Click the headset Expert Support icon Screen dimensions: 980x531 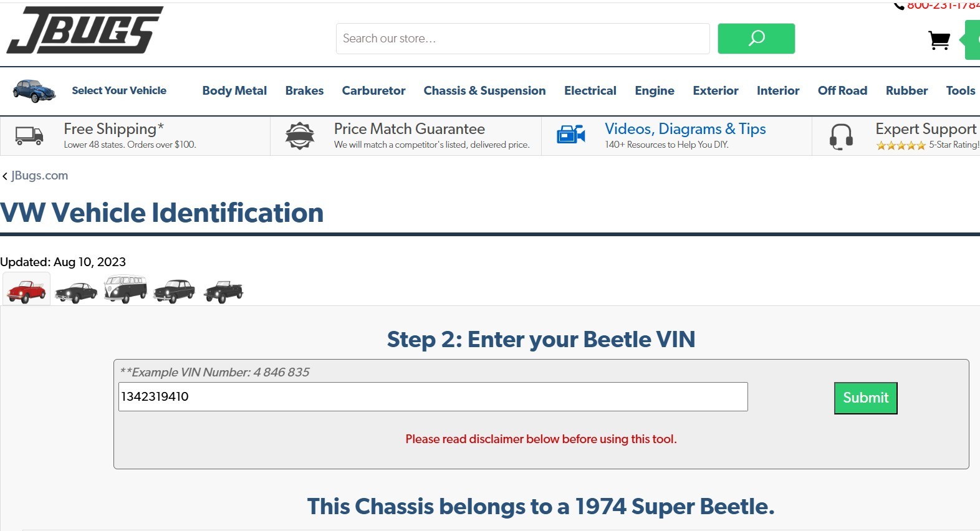(841, 136)
